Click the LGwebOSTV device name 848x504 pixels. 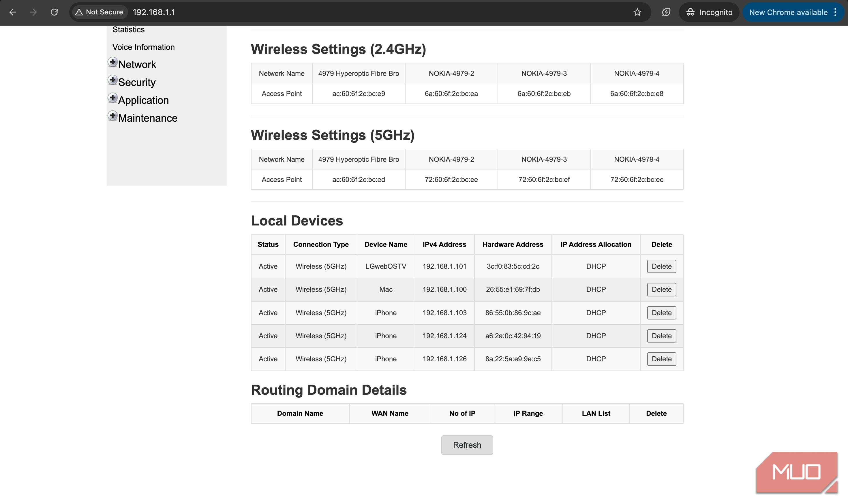pyautogui.click(x=386, y=266)
